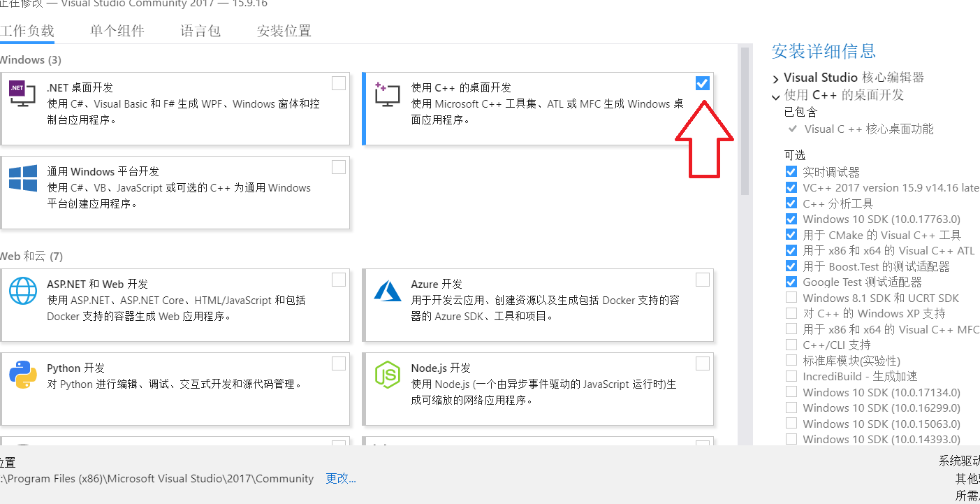
Task: Click the ASP.NET globe icon
Action: coord(22,291)
